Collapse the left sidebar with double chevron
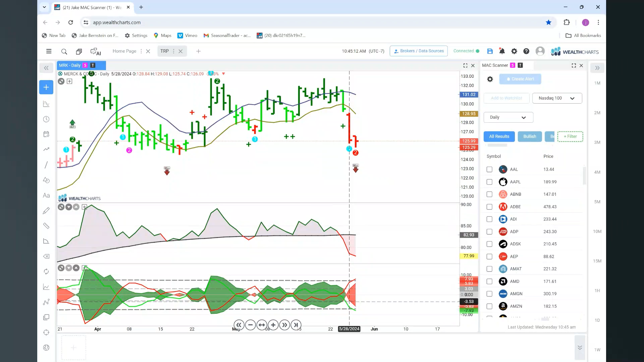 (46, 68)
